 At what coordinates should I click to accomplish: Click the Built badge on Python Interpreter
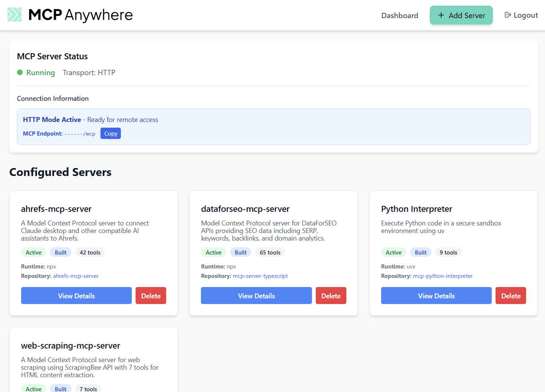[x=421, y=252]
